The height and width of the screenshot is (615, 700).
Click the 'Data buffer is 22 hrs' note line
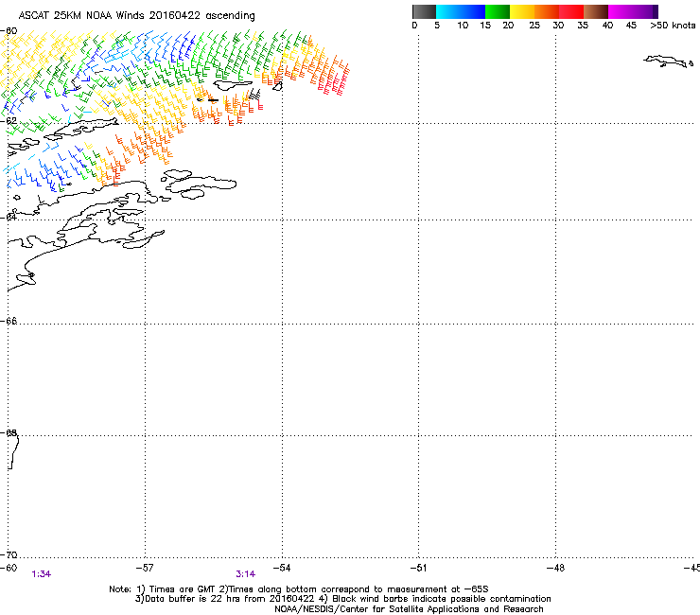coord(342,599)
